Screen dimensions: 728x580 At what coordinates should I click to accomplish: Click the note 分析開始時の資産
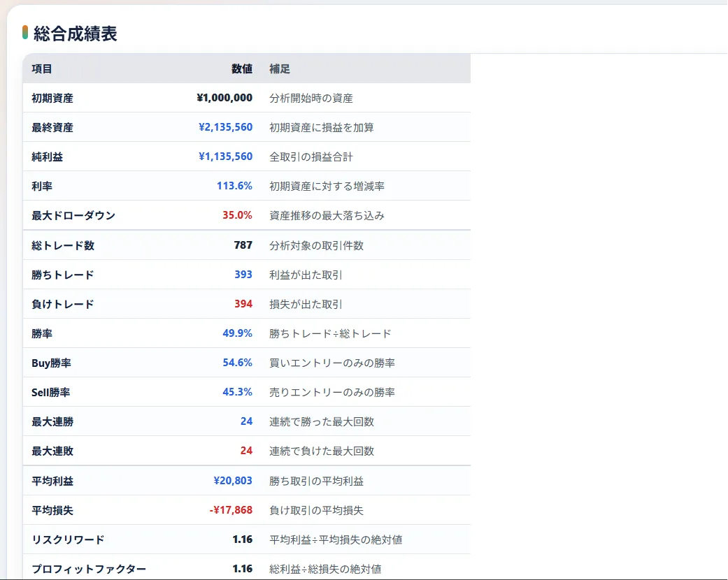(x=311, y=98)
